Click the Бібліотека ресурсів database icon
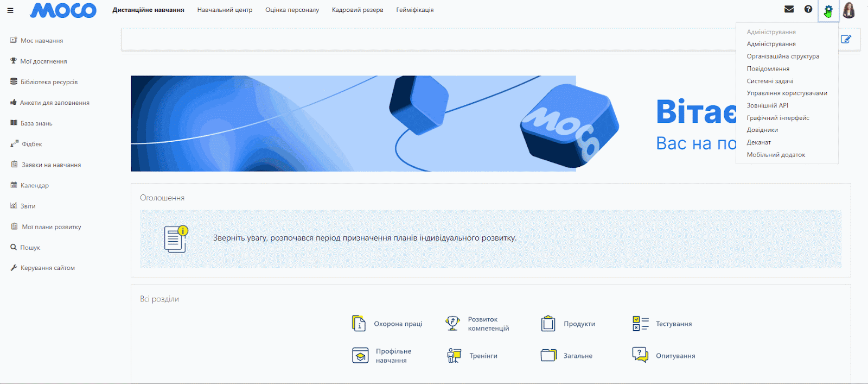This screenshot has width=868, height=384. coord(14,81)
